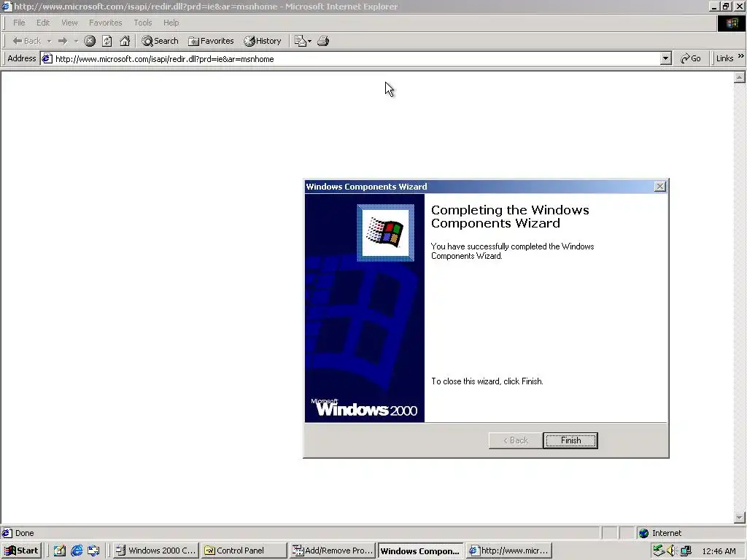Image resolution: width=747 pixels, height=560 pixels.
Task: Click the Stop loading icon
Action: click(90, 41)
